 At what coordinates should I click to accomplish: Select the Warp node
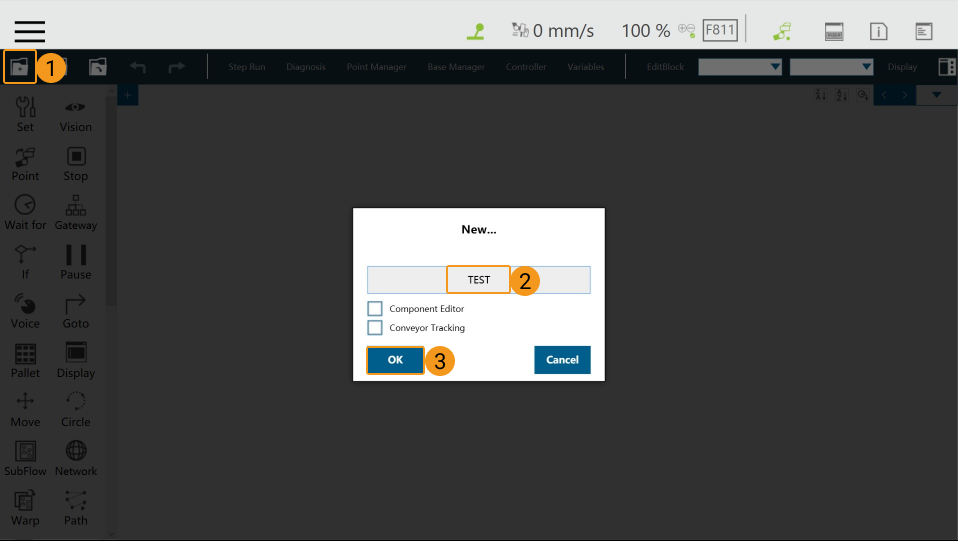(25, 508)
